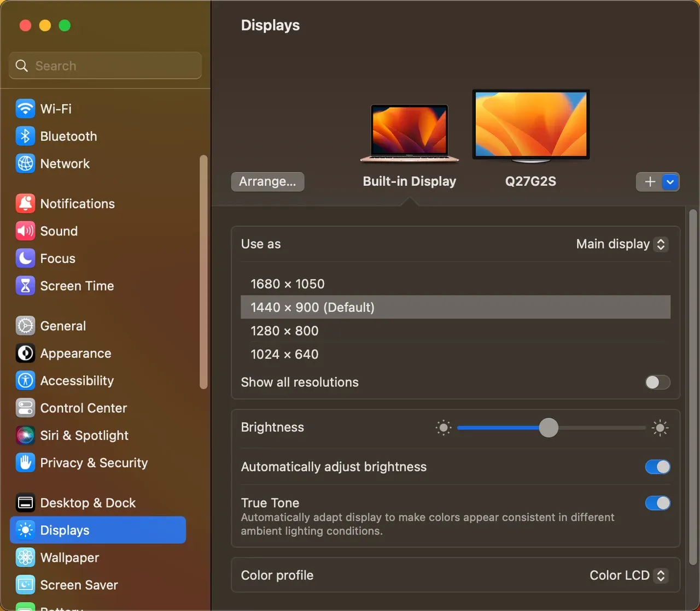Select the Built-in Display laptop thumbnail
This screenshot has width=700, height=611.
pos(409,134)
